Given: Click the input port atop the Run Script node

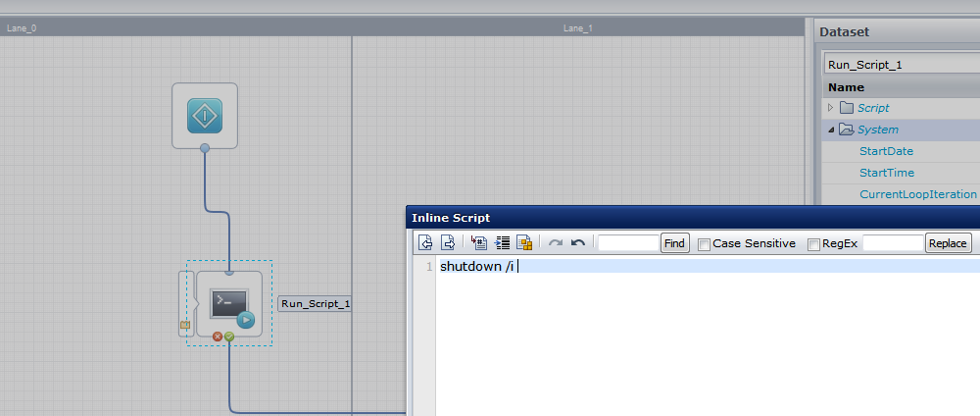Looking at the screenshot, I should (229, 272).
